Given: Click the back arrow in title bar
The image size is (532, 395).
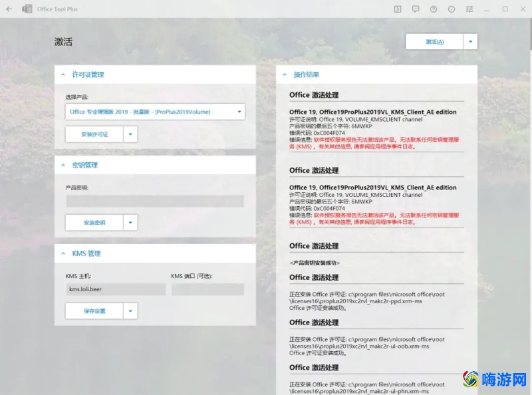Looking at the screenshot, I should 9,9.
